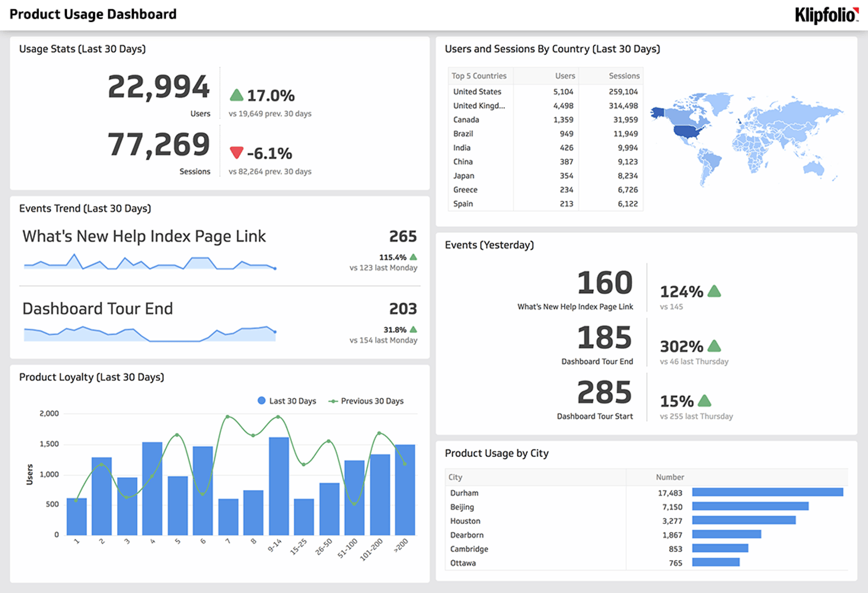Click the Top 5 Countries column header
Image resolution: width=868 pixels, height=593 pixels.
click(x=478, y=76)
